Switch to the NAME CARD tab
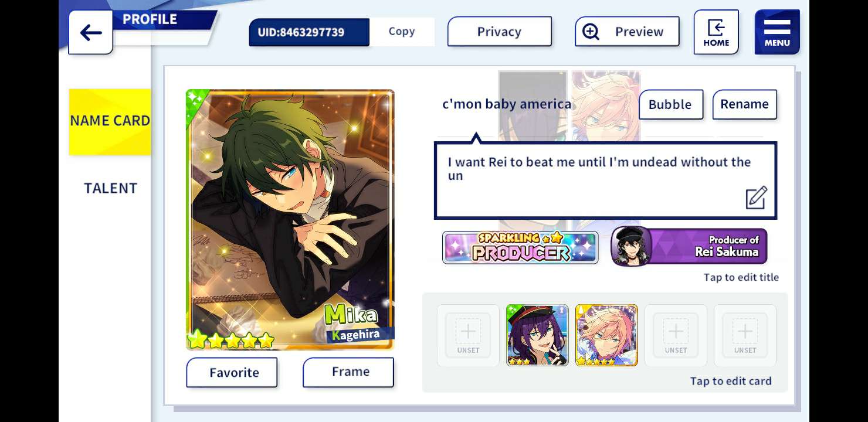 [x=110, y=121]
